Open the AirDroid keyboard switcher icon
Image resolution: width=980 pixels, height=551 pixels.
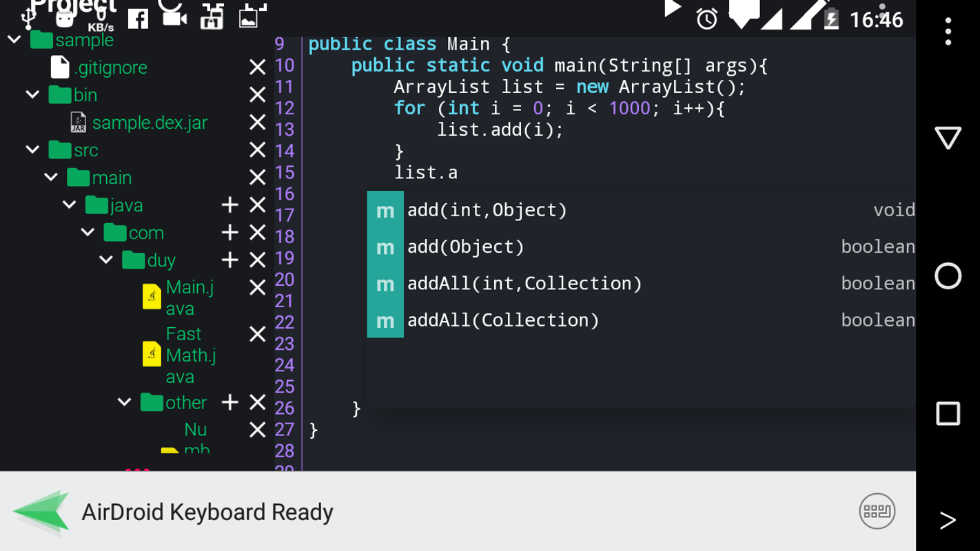tap(877, 511)
